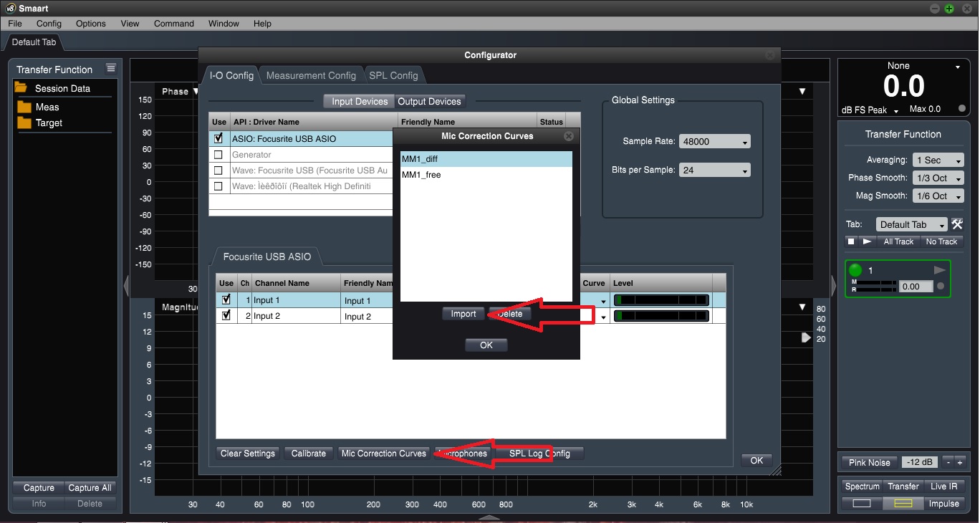Close the Configurator window
Viewport: 980px width, 523px height.
click(769, 55)
